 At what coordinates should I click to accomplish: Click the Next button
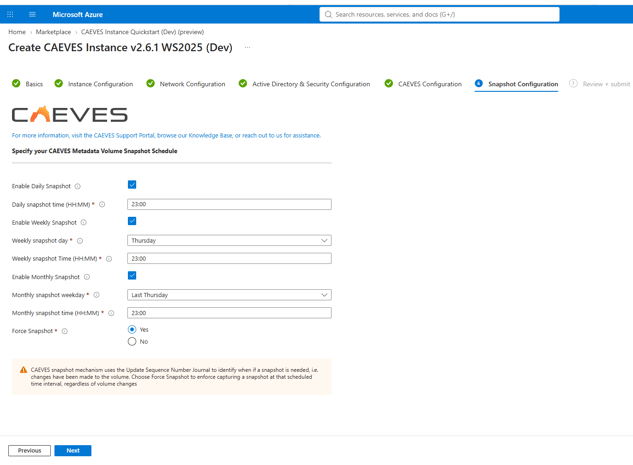click(73, 450)
